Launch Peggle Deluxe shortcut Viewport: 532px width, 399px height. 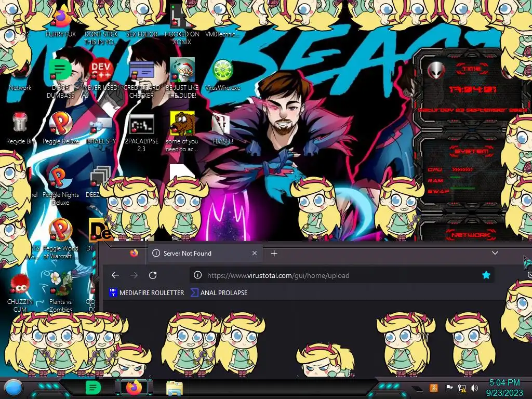[x=61, y=128]
